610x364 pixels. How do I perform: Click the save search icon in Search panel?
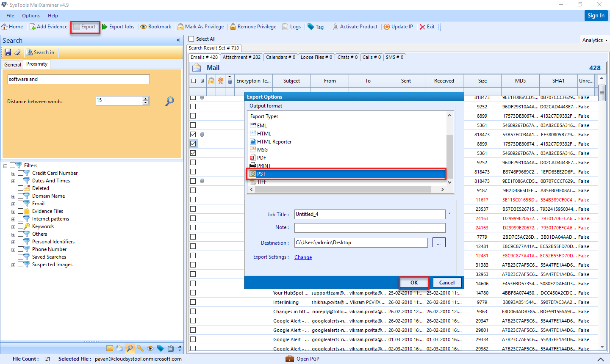point(8,52)
